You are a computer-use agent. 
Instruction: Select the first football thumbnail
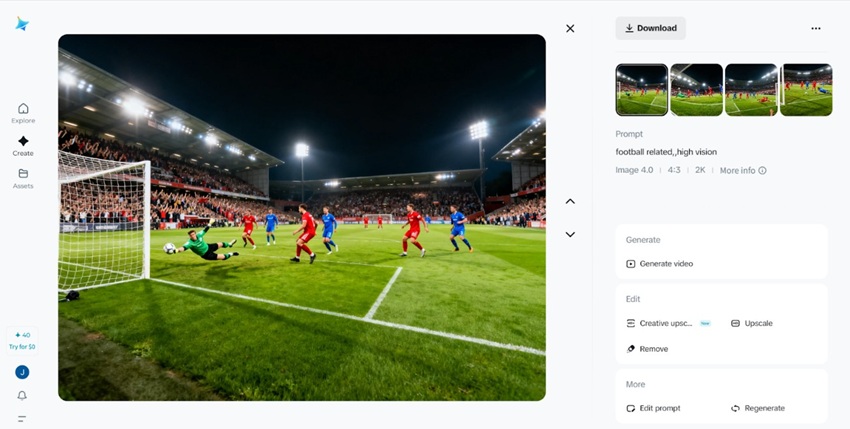[642, 90]
